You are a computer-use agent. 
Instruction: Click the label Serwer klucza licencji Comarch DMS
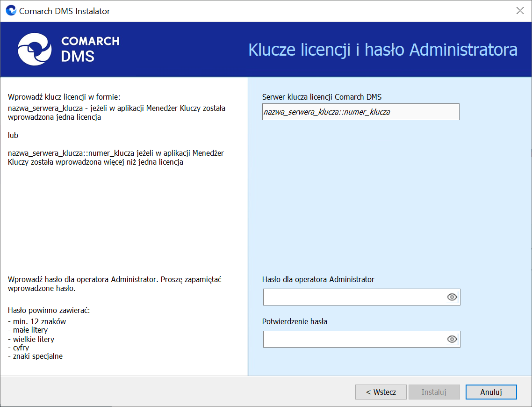click(x=322, y=97)
